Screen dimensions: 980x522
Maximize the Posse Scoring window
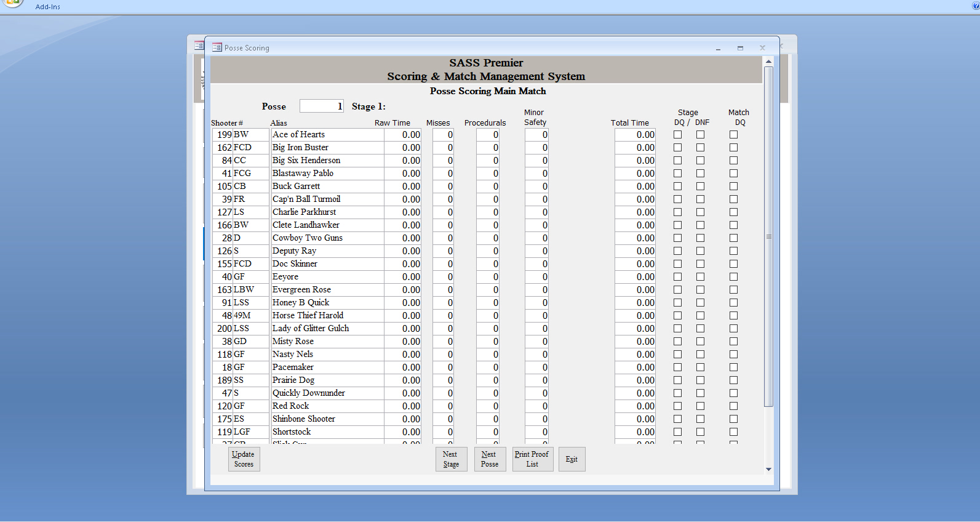[x=740, y=48]
